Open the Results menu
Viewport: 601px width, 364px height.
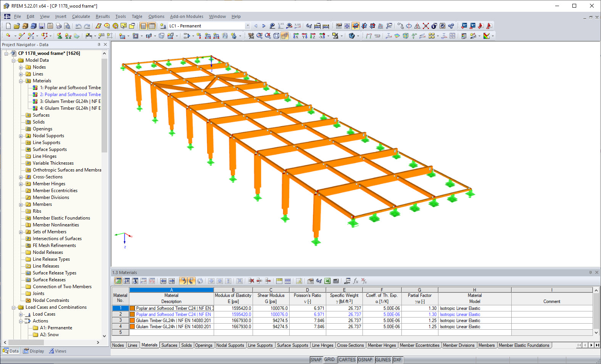tap(103, 16)
